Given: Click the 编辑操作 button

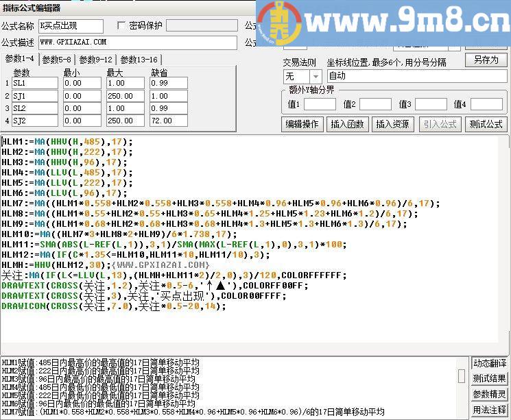Looking at the screenshot, I should (302, 124).
